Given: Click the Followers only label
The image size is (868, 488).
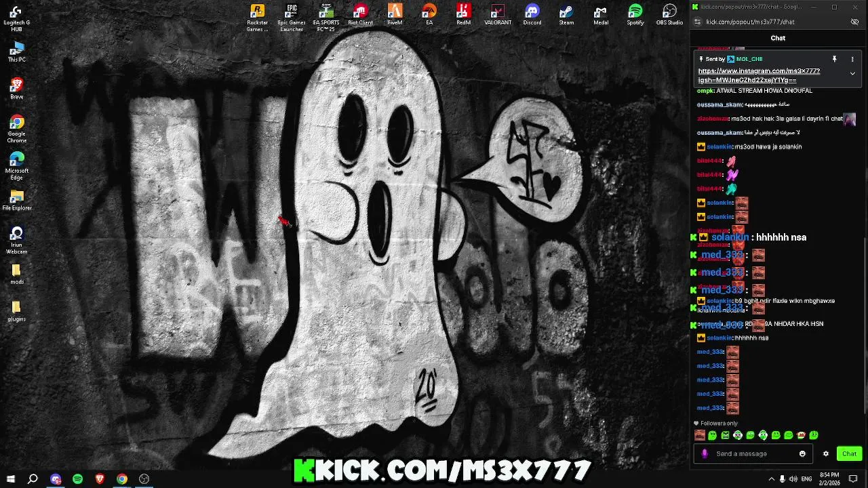Looking at the screenshot, I should pyautogui.click(x=719, y=424).
